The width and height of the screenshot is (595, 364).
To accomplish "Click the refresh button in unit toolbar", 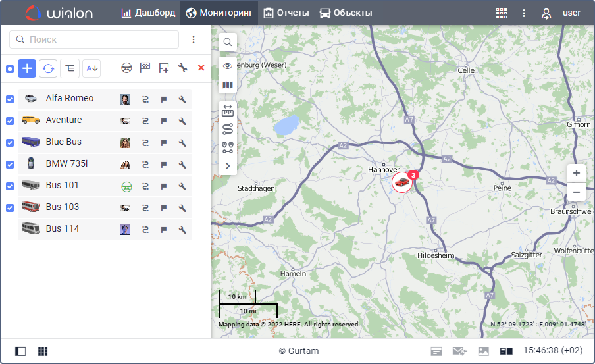I will coord(48,68).
